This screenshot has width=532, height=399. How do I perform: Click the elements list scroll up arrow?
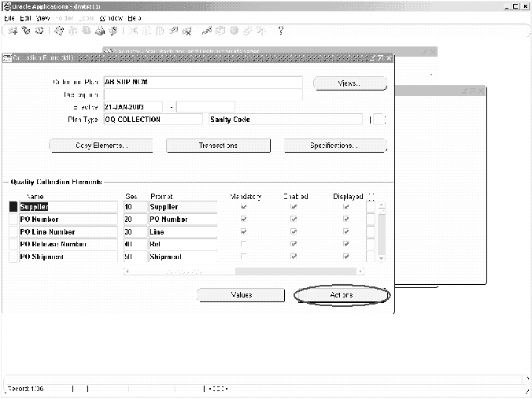coord(382,205)
